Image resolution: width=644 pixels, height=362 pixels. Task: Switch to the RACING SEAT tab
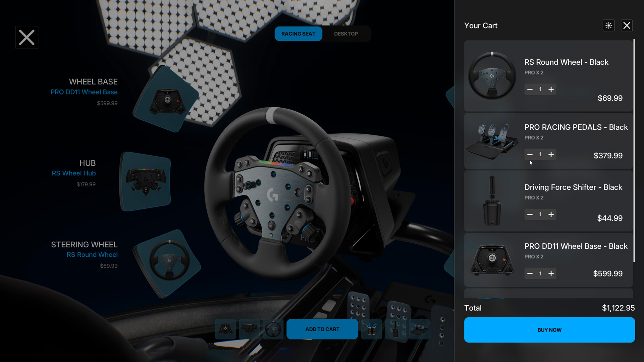point(298,34)
